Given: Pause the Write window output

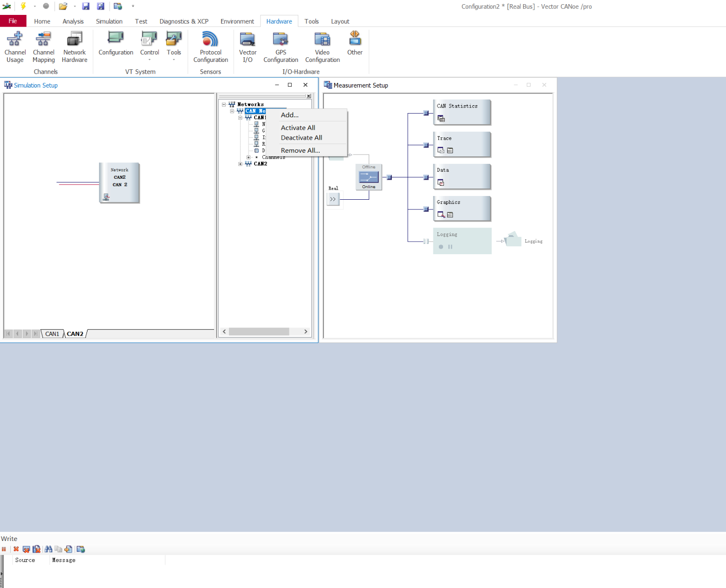Looking at the screenshot, I should point(4,549).
